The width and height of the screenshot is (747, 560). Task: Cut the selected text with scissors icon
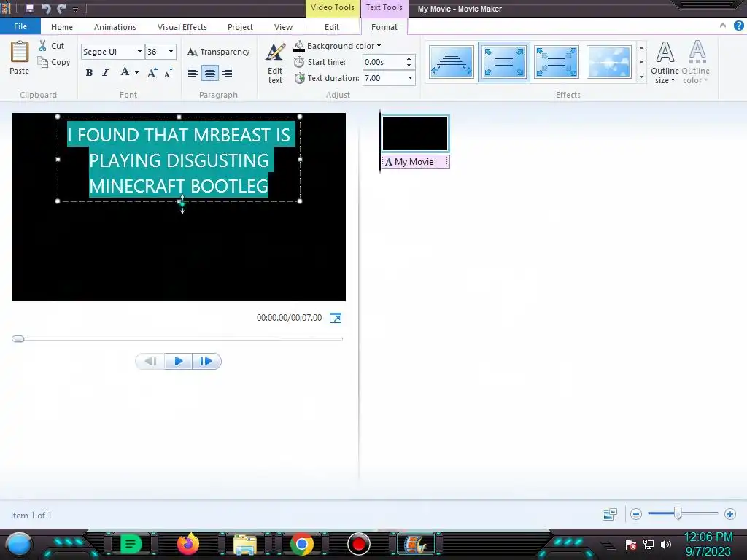(x=52, y=46)
